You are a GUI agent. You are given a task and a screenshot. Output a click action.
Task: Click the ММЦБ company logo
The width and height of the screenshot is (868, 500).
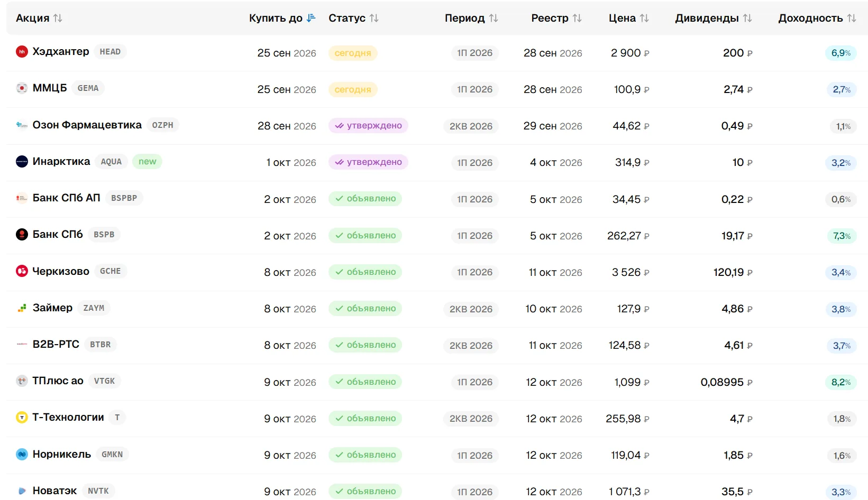point(22,88)
